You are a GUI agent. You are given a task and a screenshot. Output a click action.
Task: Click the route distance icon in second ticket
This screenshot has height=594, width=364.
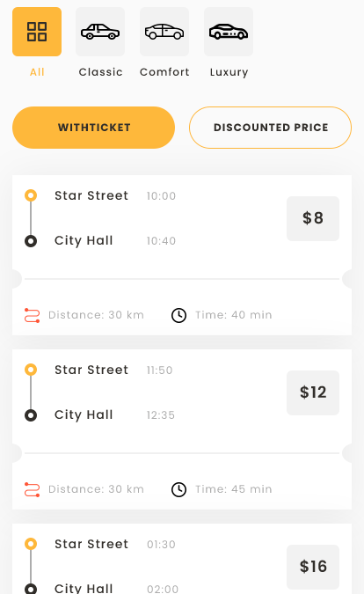pyautogui.click(x=33, y=489)
